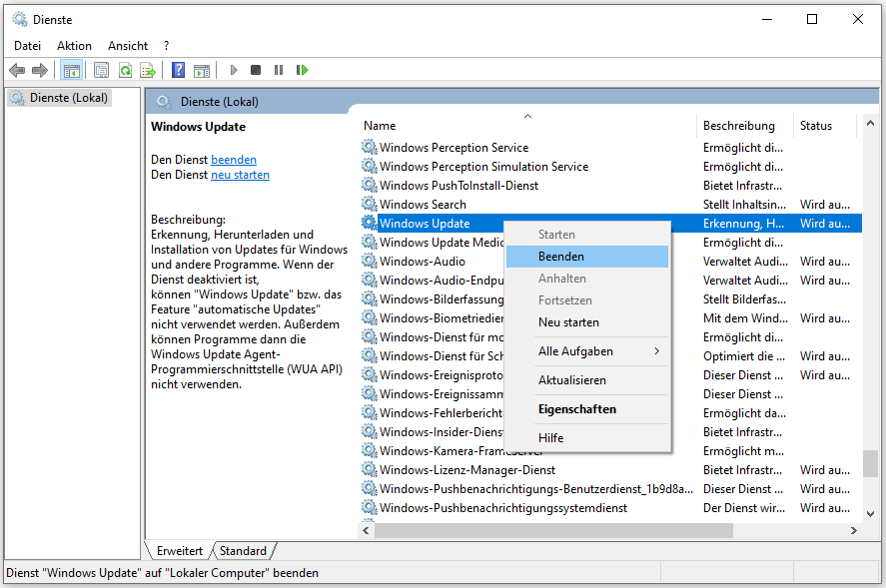
Task: Click the gear icon beside Windows-Lizenz-Manager-Dienst
Action: (369, 469)
